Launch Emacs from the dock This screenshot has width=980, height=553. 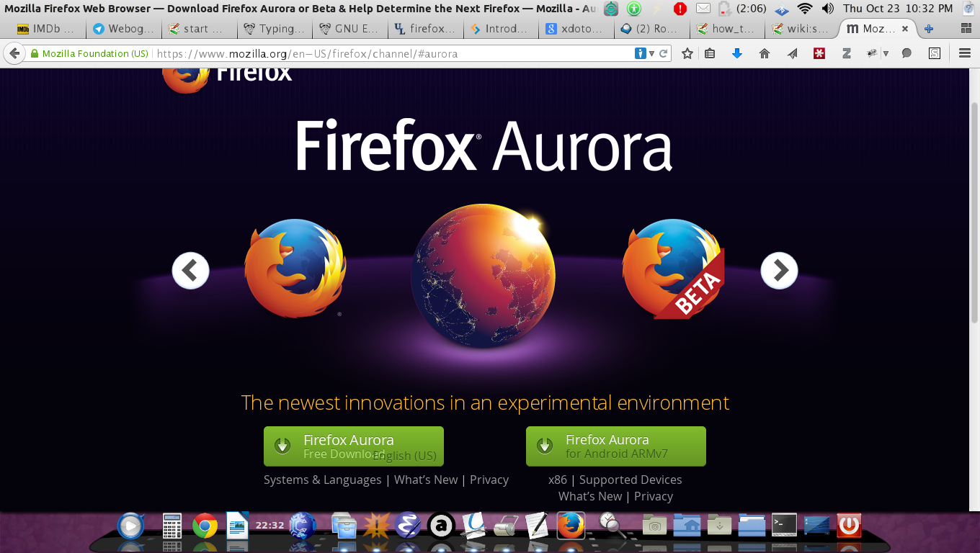point(408,526)
